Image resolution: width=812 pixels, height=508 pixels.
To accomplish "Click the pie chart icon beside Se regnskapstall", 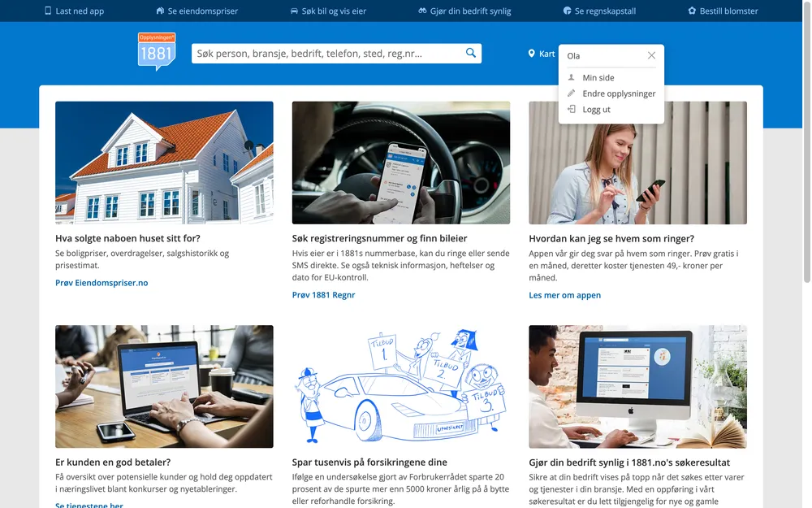I will click(x=567, y=11).
